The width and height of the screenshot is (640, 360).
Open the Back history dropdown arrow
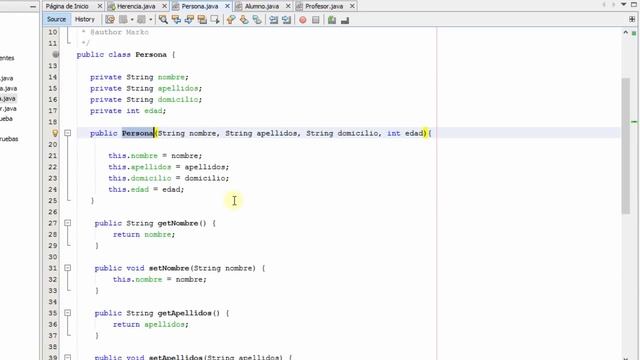pos(132,20)
